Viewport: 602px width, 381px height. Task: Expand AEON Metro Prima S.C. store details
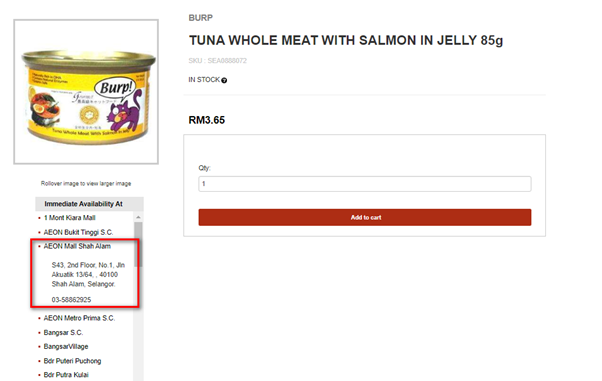(x=79, y=318)
